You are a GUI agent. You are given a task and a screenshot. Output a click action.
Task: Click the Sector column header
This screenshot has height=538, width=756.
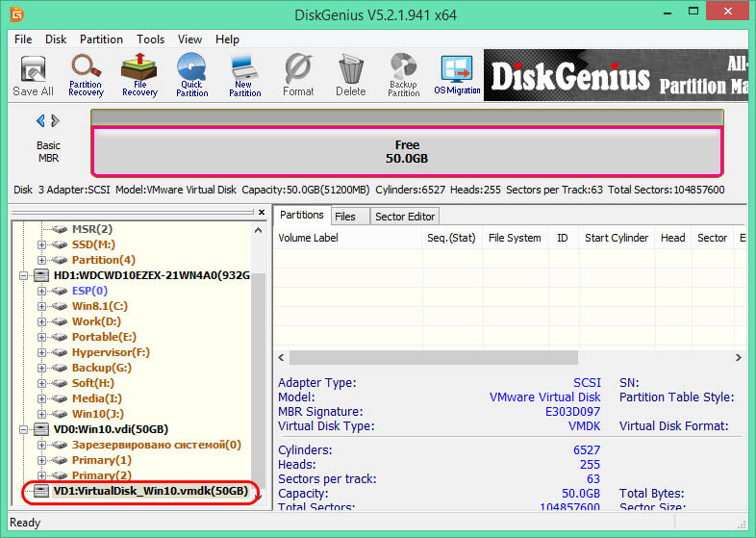(x=712, y=238)
